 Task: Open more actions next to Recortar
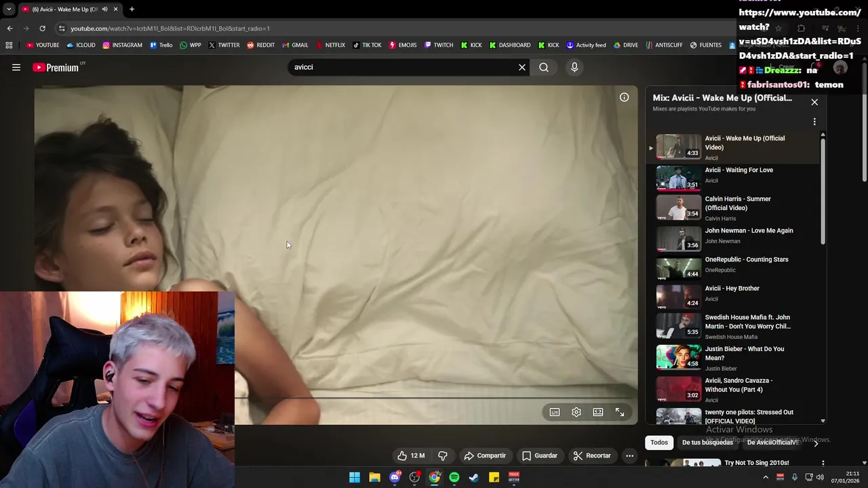[629, 455]
